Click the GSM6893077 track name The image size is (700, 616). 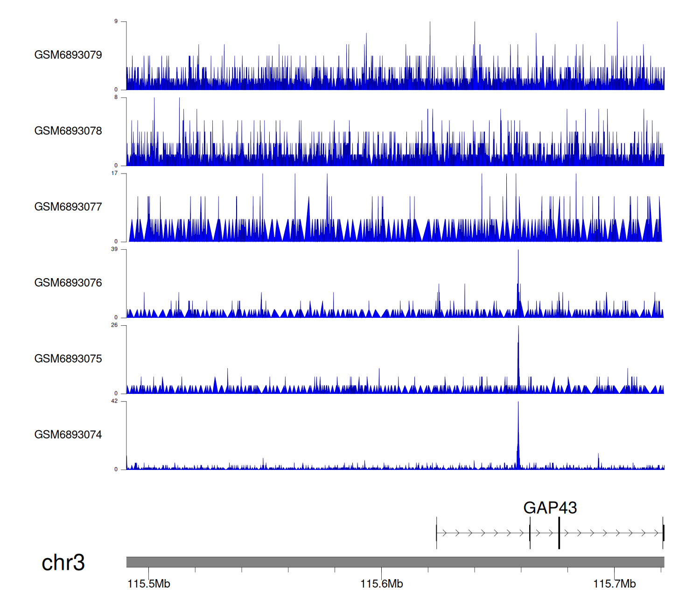(68, 207)
